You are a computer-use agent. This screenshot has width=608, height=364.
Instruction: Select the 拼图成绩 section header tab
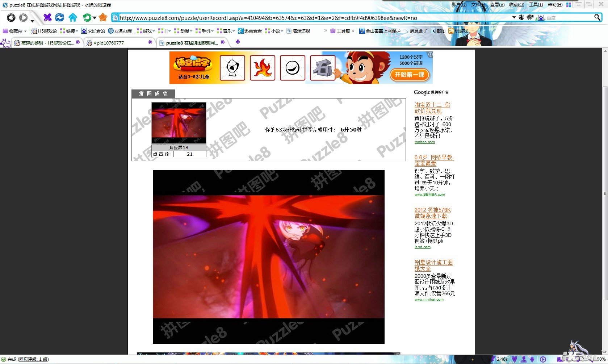tap(153, 93)
